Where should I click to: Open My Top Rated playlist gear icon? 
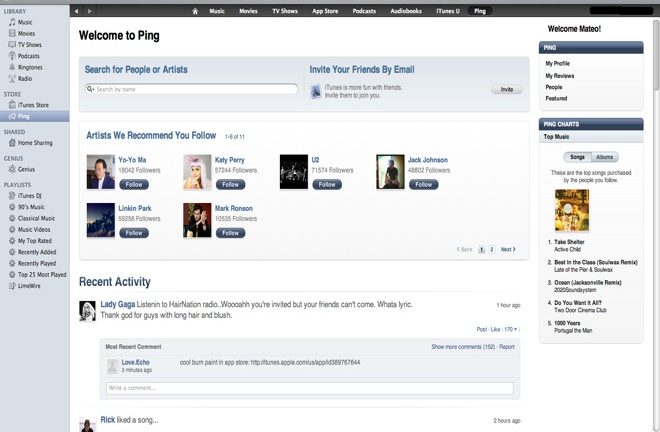point(12,241)
